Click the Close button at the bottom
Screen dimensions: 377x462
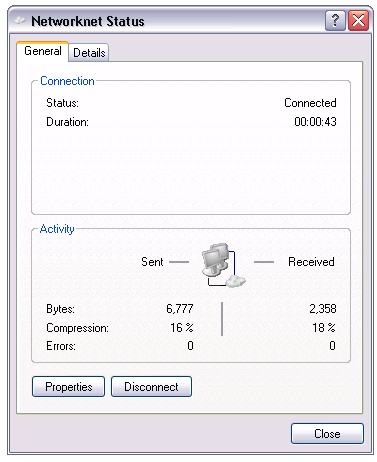tap(327, 434)
